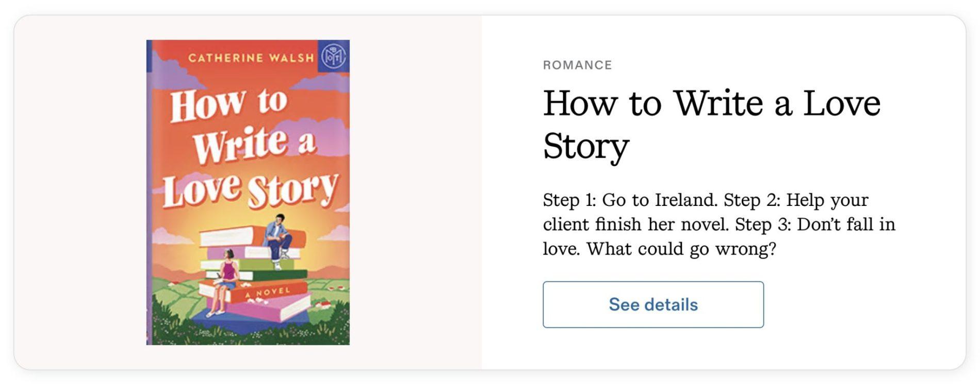This screenshot has width=980, height=385.
Task: Click the word 'Write a' on the cover
Action: click(254, 145)
